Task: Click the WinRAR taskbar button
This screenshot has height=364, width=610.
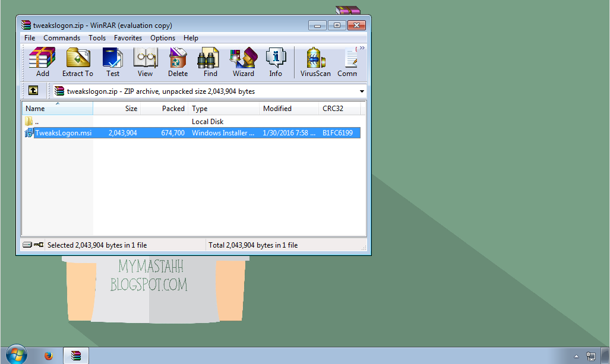Action: pos(76,356)
